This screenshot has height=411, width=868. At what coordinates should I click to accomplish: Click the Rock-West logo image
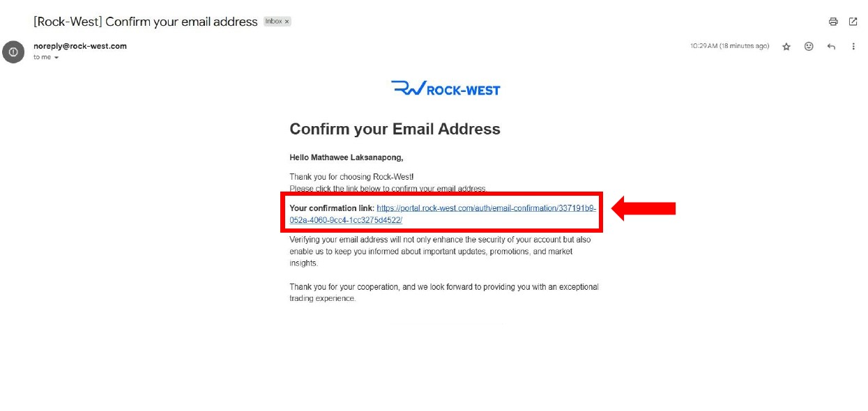[x=446, y=88]
